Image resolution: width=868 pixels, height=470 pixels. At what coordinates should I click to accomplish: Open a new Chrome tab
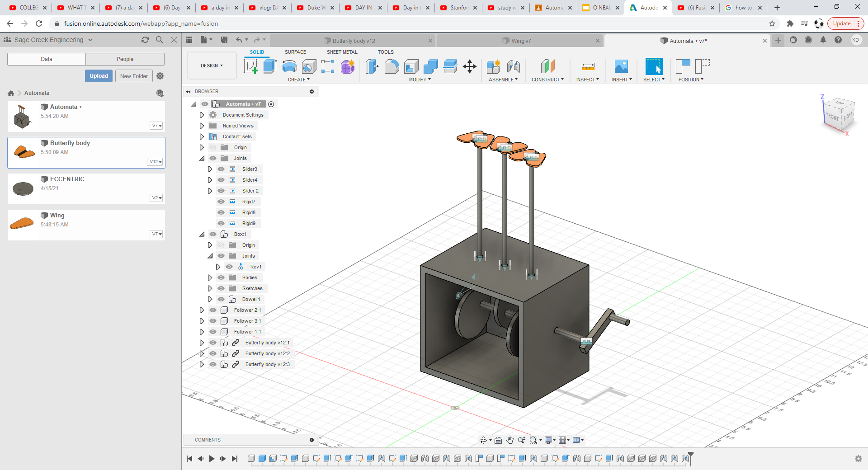tap(777, 8)
